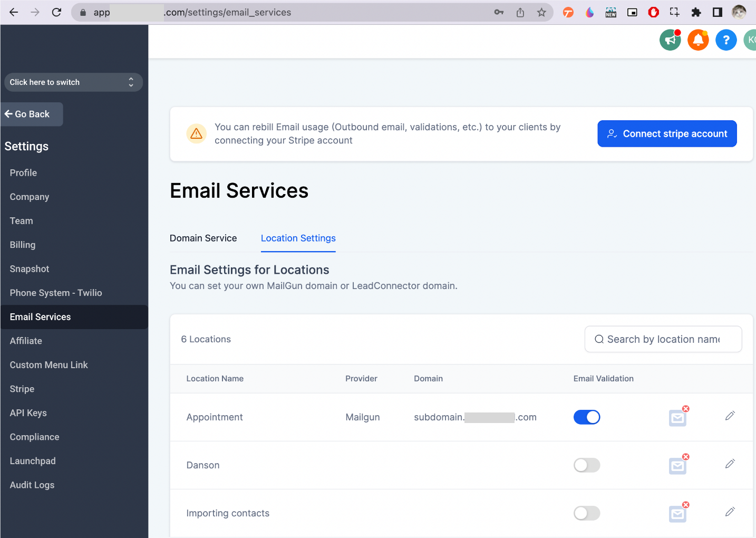Open the orange bell notifications

699,40
